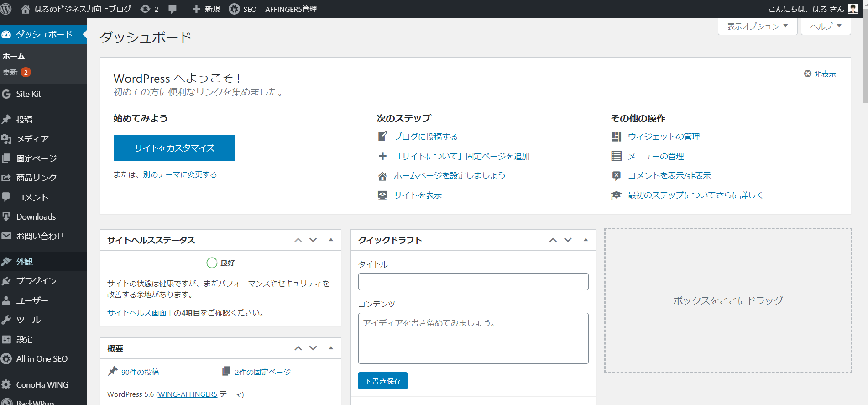Move サイトヘルスステータス box up
Image resolution: width=868 pixels, height=405 pixels.
pos(298,240)
